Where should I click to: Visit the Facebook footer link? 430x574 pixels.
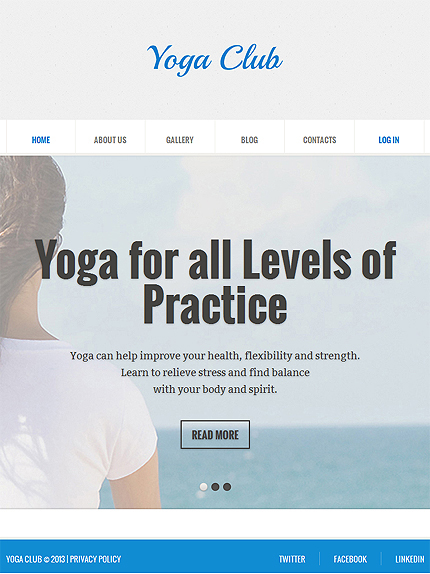pyautogui.click(x=350, y=559)
